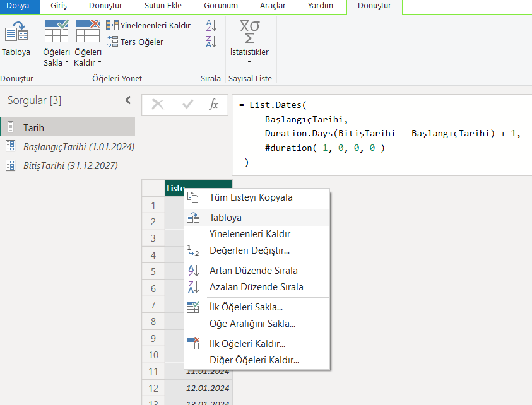532x405 pixels.
Task: Switch to the Giriş tab
Action: pos(59,6)
